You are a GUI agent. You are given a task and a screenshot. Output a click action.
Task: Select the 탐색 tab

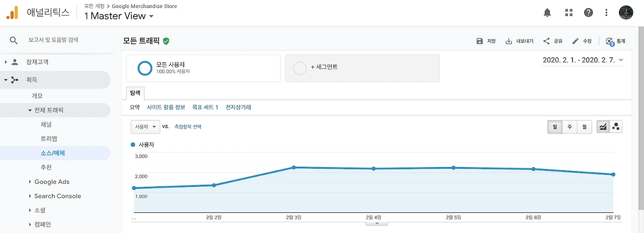tap(136, 93)
